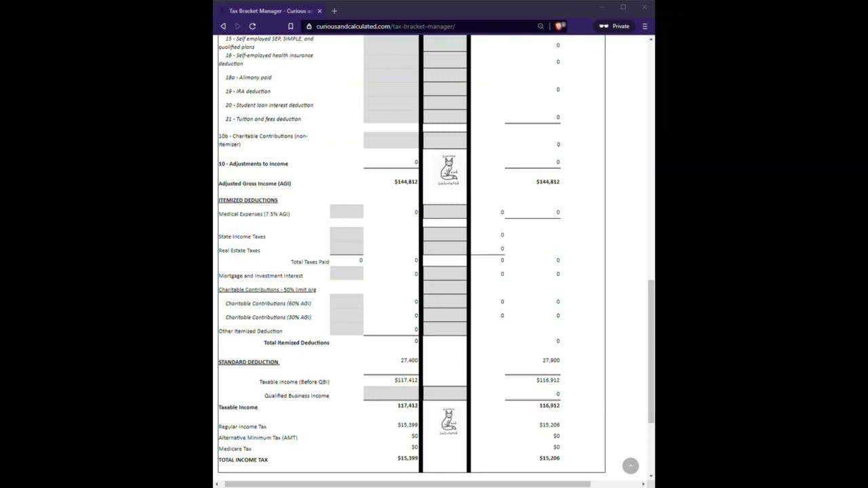The image size is (868, 488).
Task: Select the left gray Medical Expenses input
Action: (x=347, y=211)
